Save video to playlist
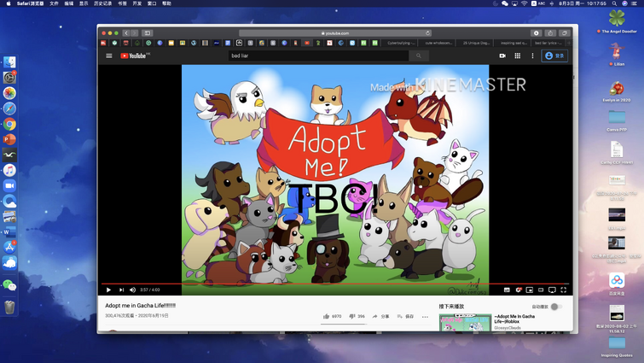 pyautogui.click(x=405, y=317)
